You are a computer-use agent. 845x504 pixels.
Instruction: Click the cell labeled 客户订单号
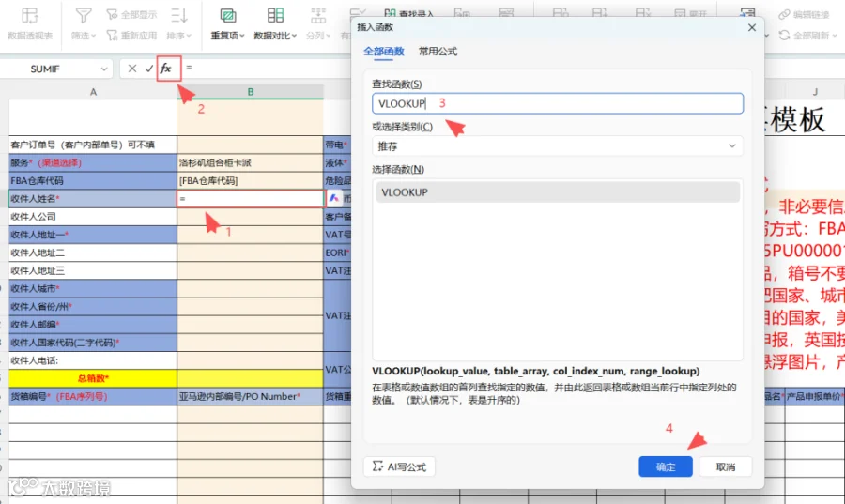coord(93,145)
